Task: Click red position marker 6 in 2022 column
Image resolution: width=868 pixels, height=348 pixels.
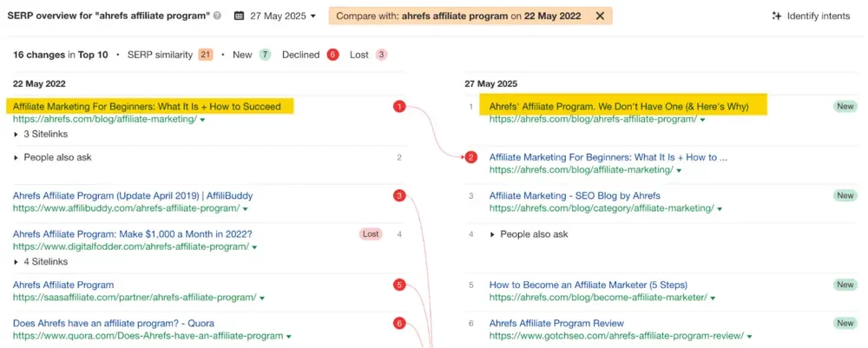Action: (x=399, y=324)
